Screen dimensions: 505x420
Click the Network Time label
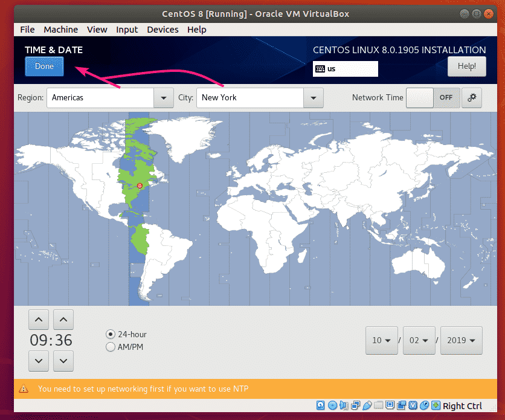coord(378,97)
